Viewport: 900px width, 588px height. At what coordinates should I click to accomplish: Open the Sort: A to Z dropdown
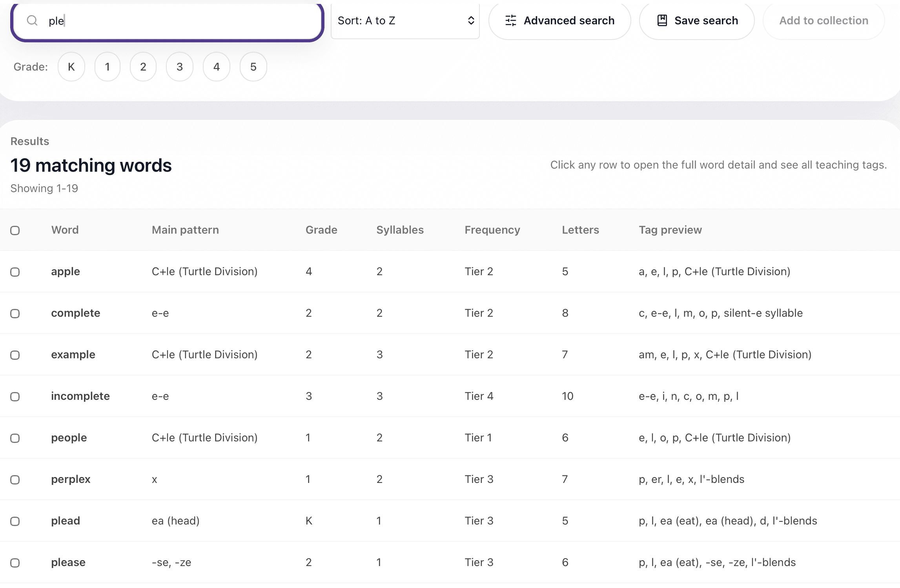pos(405,20)
